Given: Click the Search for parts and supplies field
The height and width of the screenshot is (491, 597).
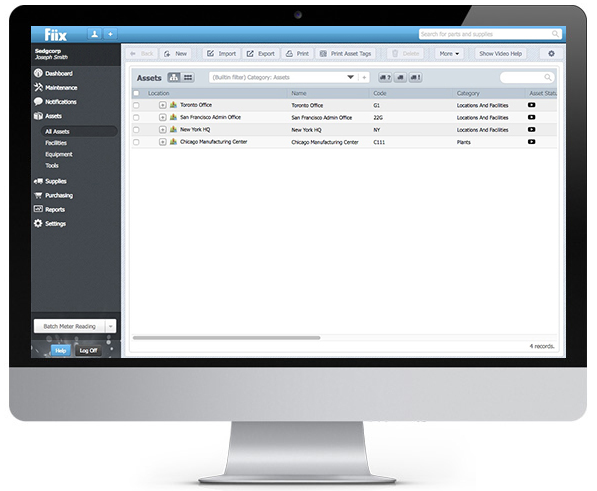Looking at the screenshot, I should click(x=490, y=34).
